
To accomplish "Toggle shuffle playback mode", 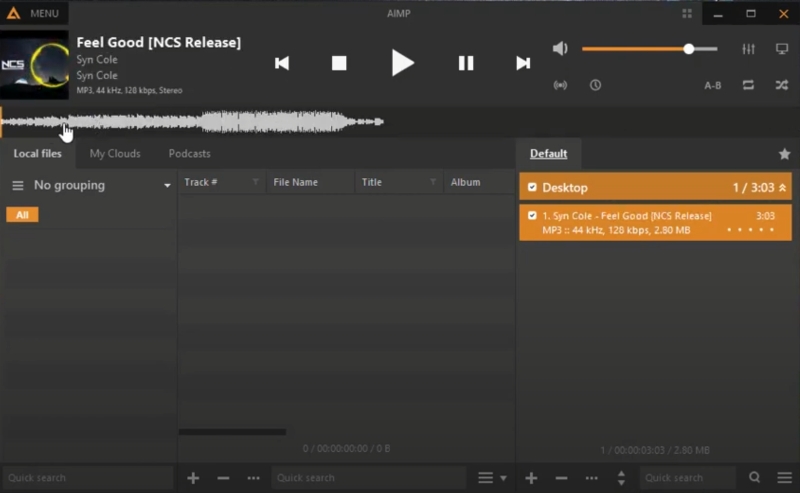I will [x=782, y=85].
